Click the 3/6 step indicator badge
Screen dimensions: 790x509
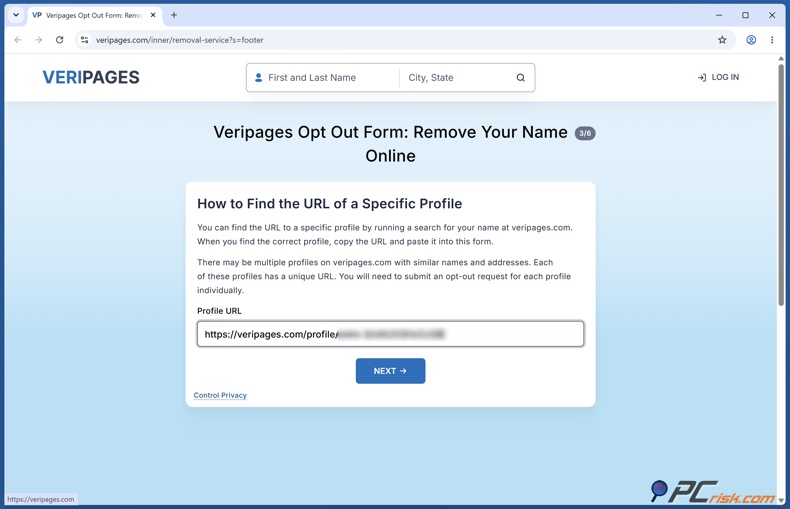pyautogui.click(x=585, y=133)
